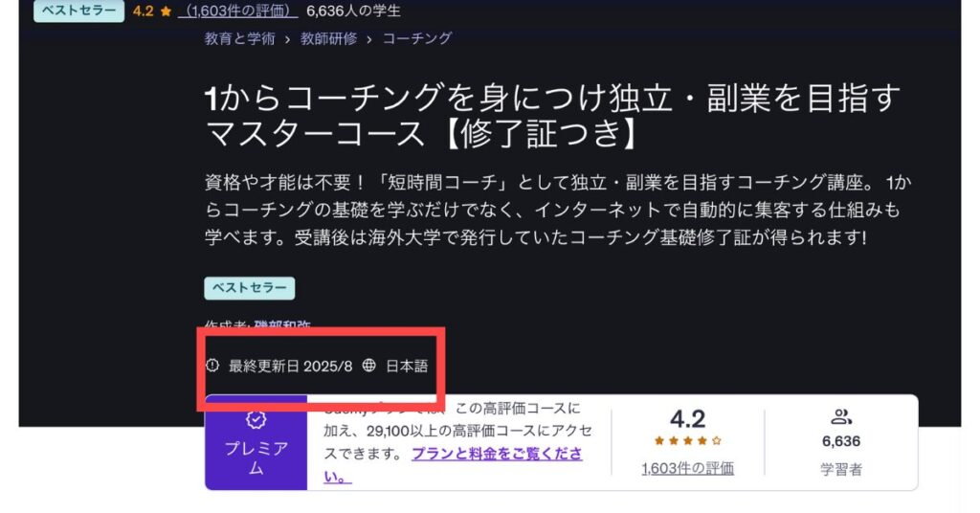
Task: Open プランと料金をご覧ください link
Action: pyautogui.click(x=453, y=465)
